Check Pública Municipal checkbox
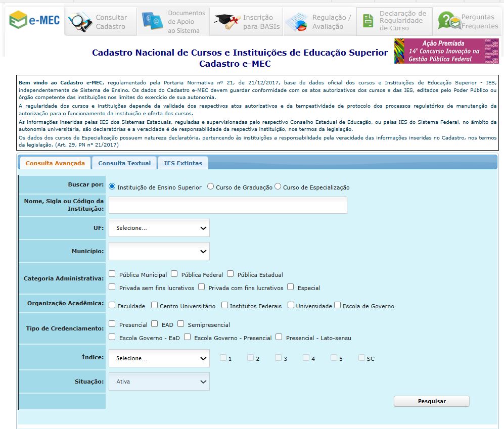Screen dimensions: 504x429 tap(112, 274)
